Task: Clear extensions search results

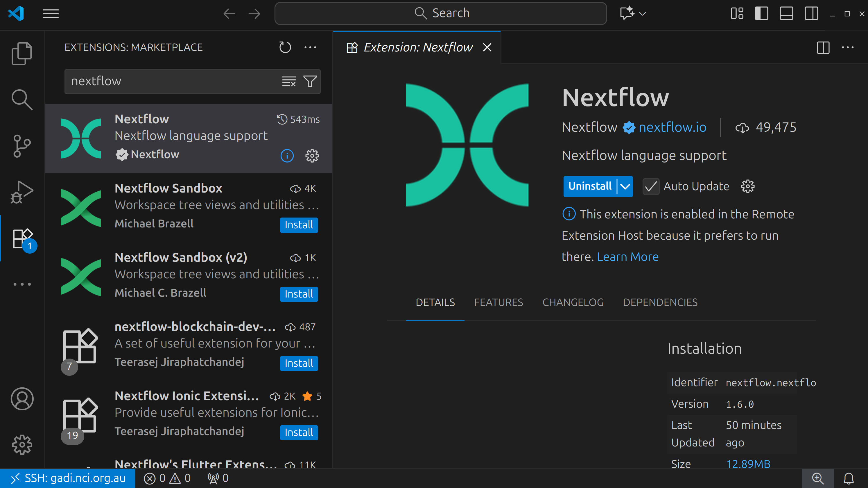Action: pos(289,81)
